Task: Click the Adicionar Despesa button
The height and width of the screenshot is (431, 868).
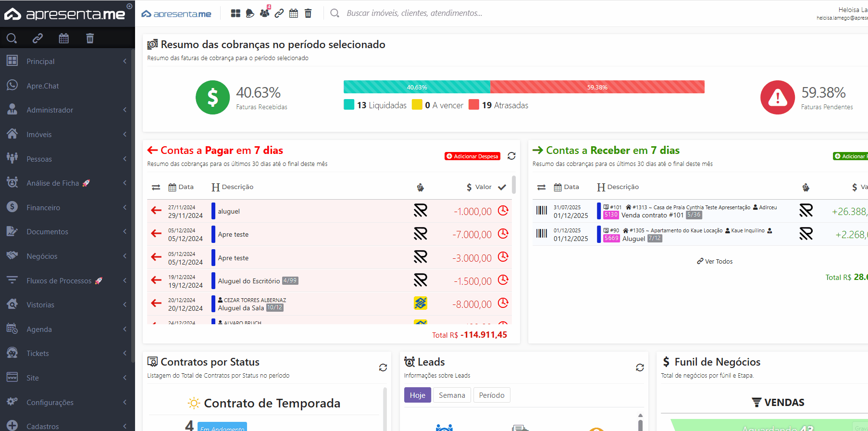Action: click(x=472, y=156)
